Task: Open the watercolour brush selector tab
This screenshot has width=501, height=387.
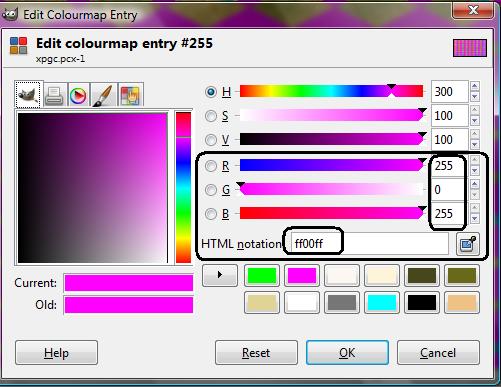Action: point(103,95)
